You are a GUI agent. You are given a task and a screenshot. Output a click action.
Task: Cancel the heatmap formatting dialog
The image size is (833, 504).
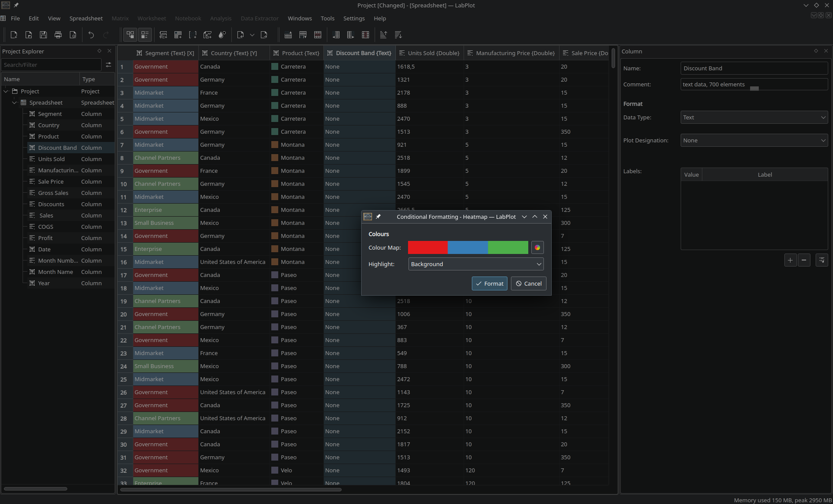[x=528, y=283]
